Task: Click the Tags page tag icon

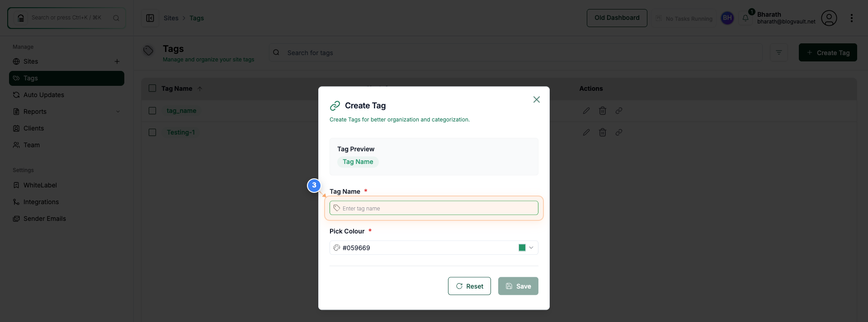Action: 148,51
